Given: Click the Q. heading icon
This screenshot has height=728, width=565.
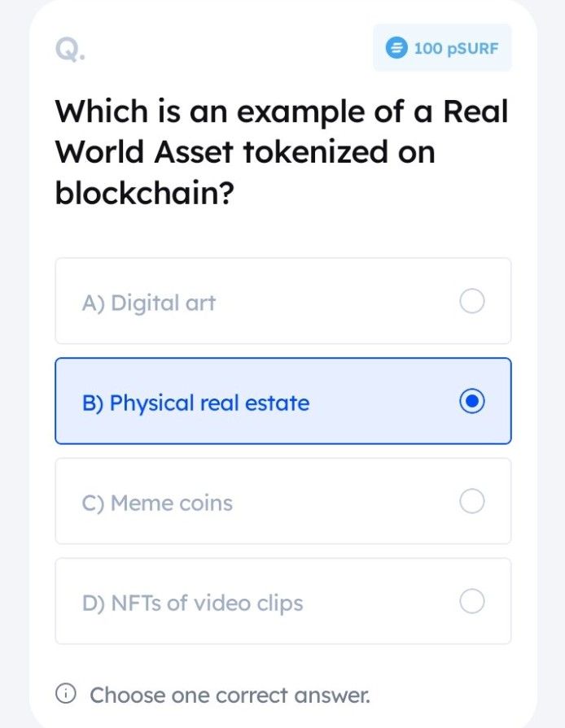Looking at the screenshot, I should pos(69,50).
